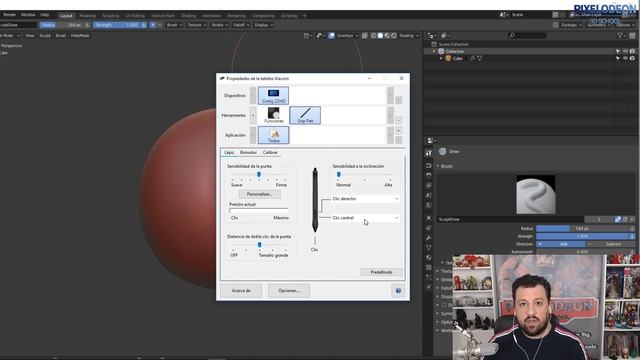The width and height of the screenshot is (640, 360).
Task: Set brush direction to Add
Action: pos(560,244)
